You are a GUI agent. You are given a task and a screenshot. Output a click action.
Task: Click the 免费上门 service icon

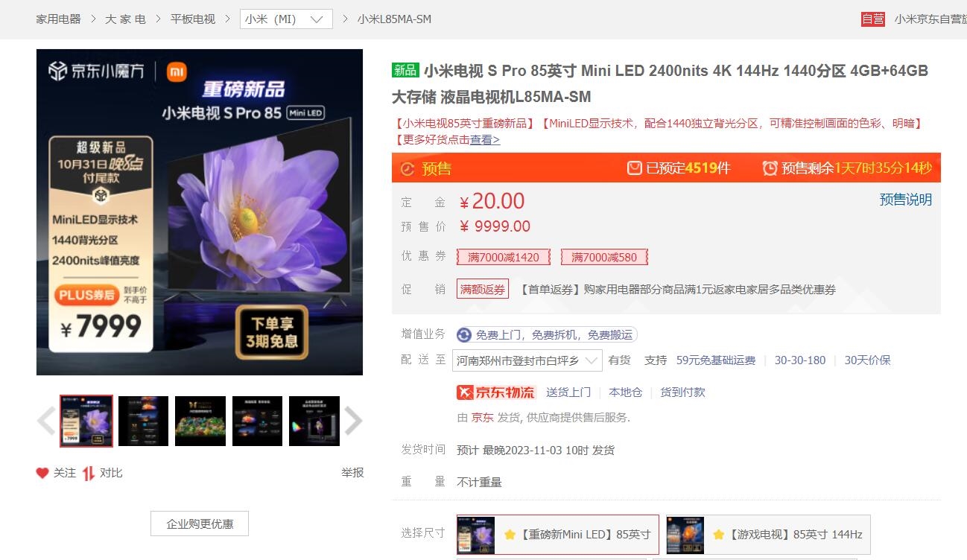(464, 335)
